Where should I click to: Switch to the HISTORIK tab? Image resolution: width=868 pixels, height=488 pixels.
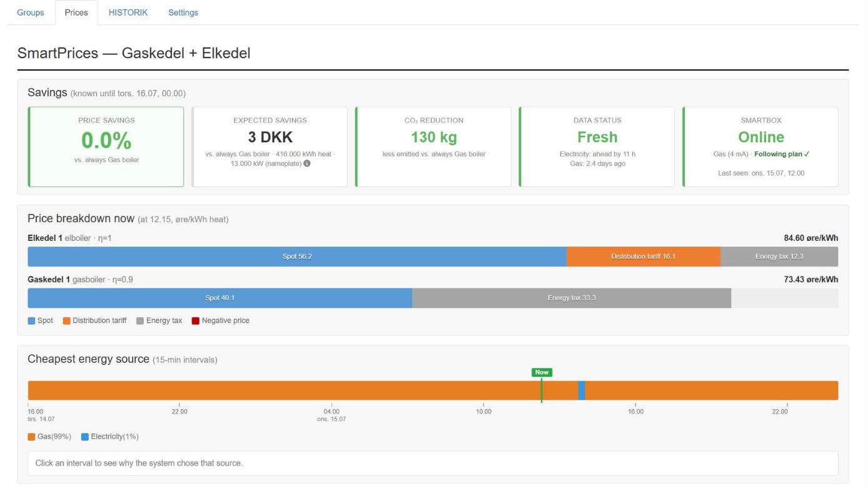coord(128,13)
